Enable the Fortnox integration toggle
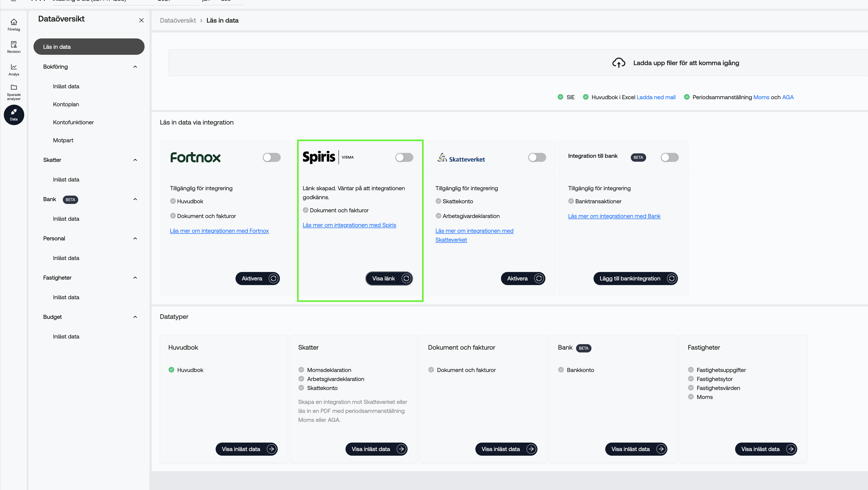This screenshot has width=868, height=490. coord(271,158)
